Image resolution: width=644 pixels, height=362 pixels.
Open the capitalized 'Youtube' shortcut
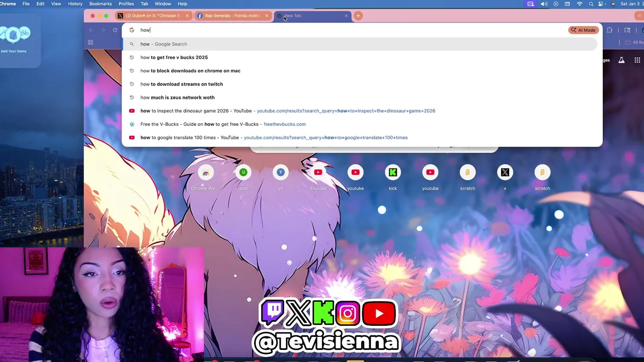point(318,177)
